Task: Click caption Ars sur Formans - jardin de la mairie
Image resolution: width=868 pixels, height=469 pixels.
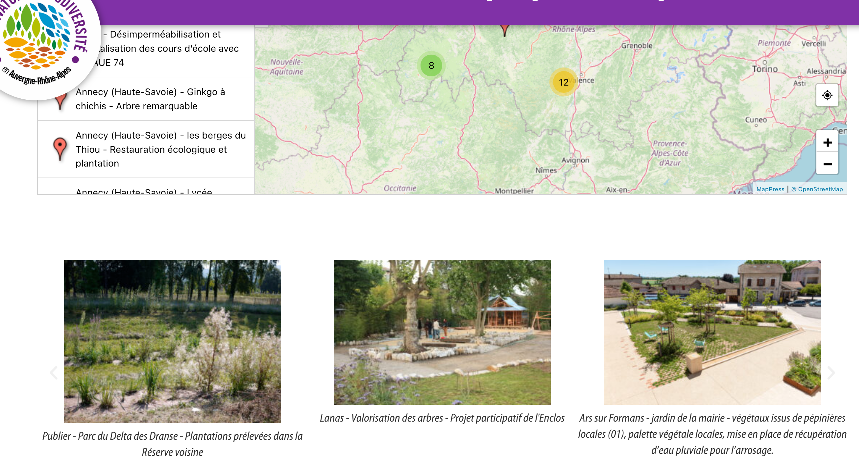Action: point(712,434)
